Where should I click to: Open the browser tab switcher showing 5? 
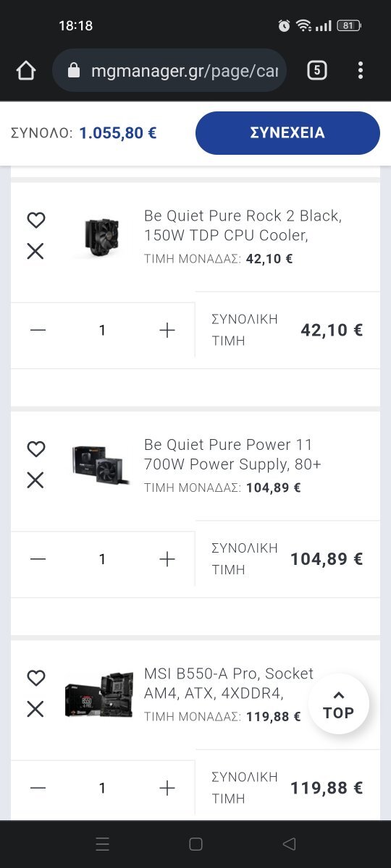click(x=317, y=70)
